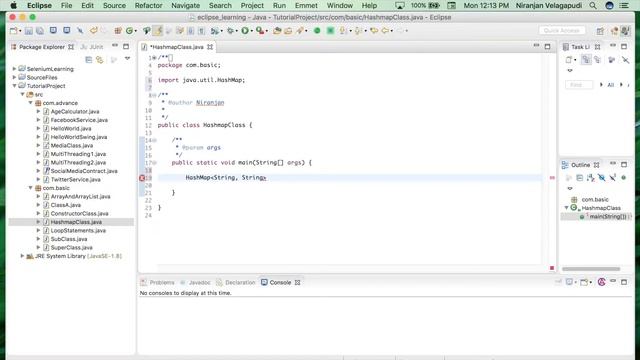This screenshot has width=640, height=360.
Task: Click the Quick Access field
Action: 562,31
